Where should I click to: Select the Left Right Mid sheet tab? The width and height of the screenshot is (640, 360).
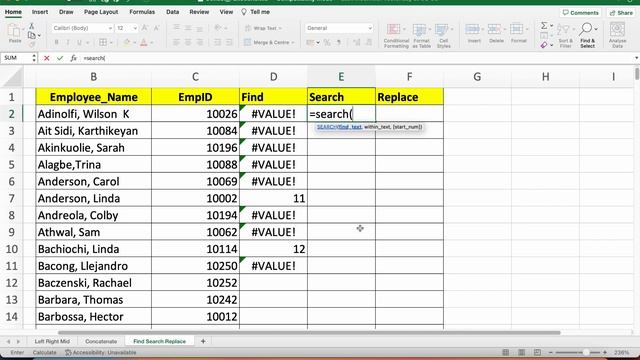click(52, 341)
